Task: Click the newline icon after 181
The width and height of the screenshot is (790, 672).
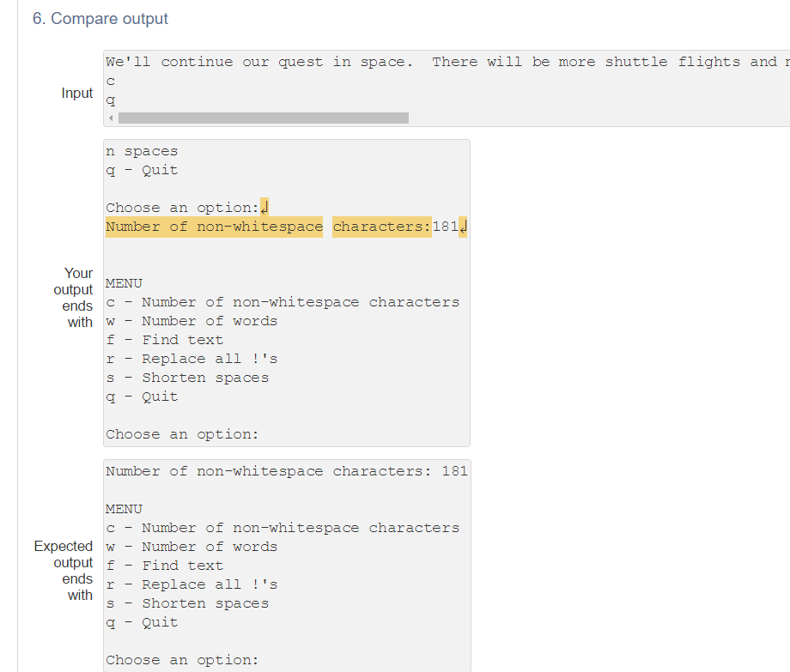Action: point(461,226)
